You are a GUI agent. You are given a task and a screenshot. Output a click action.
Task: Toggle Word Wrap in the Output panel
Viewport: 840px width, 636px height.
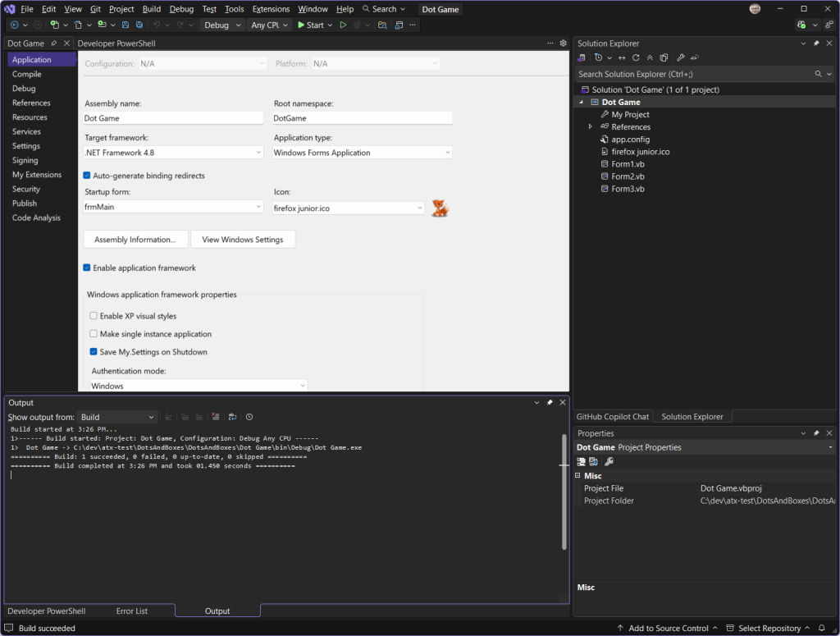point(232,417)
